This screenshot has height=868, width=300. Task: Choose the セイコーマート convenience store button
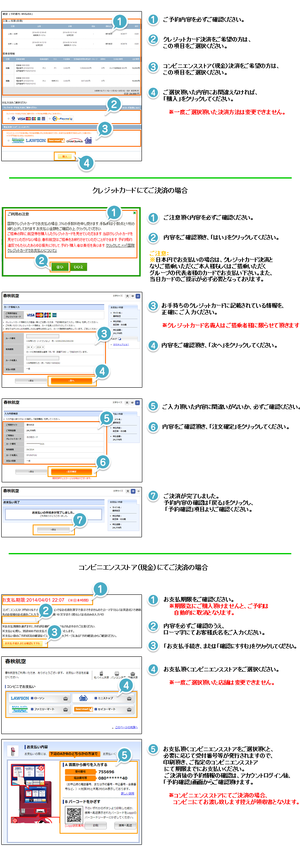103,709
